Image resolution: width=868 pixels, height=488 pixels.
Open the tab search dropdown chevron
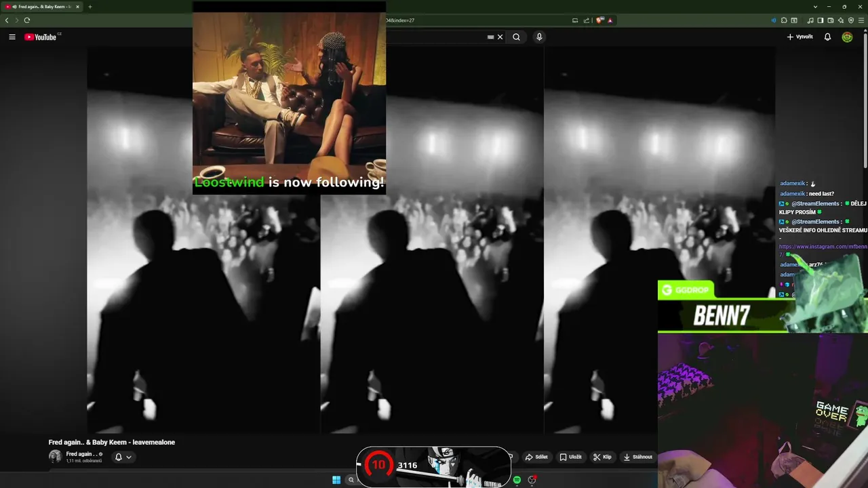click(815, 7)
